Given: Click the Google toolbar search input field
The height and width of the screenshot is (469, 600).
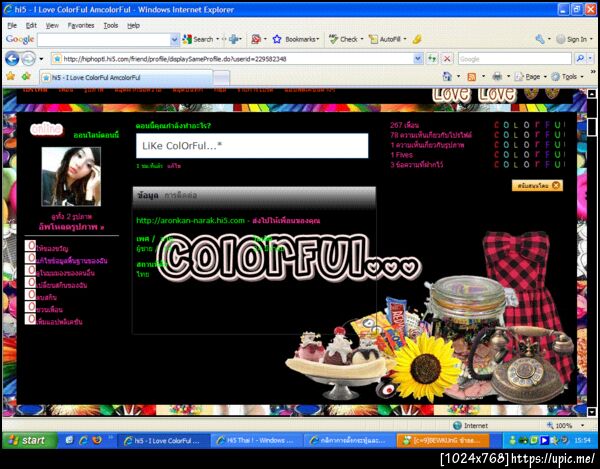Looking at the screenshot, I should click(104, 39).
